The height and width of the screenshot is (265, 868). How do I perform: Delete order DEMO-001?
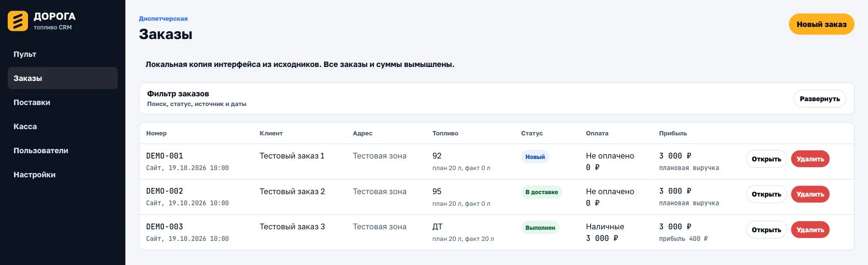pyautogui.click(x=810, y=159)
